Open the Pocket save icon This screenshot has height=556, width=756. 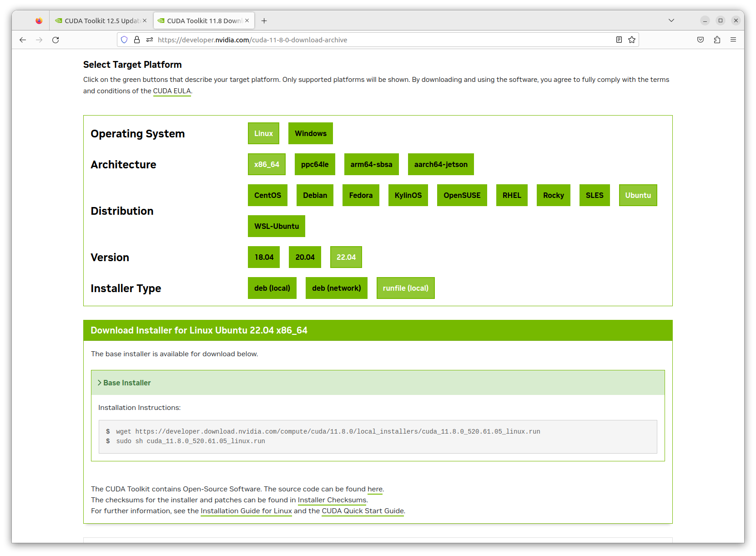tap(701, 40)
